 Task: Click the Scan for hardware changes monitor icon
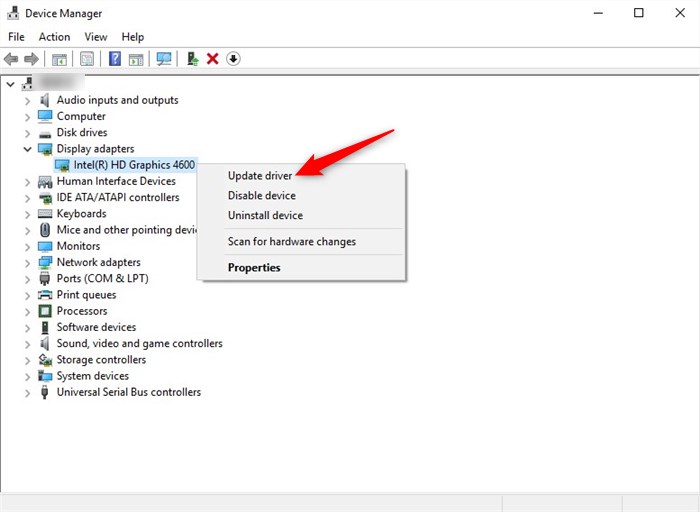coord(164,59)
